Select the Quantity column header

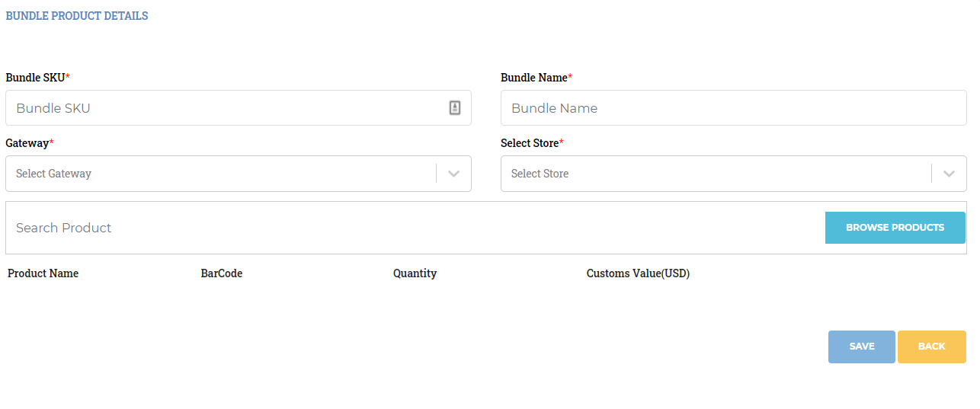(x=415, y=273)
